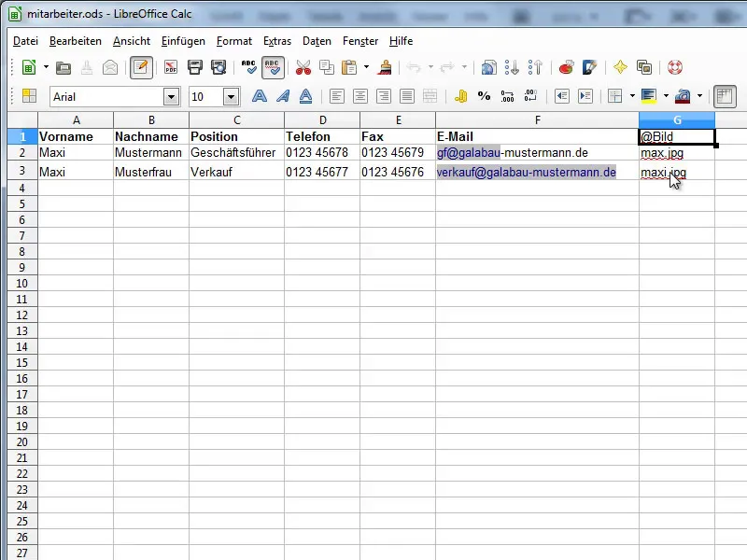
Task: Open font color dropdown arrow
Action: pyautogui.click(x=699, y=96)
